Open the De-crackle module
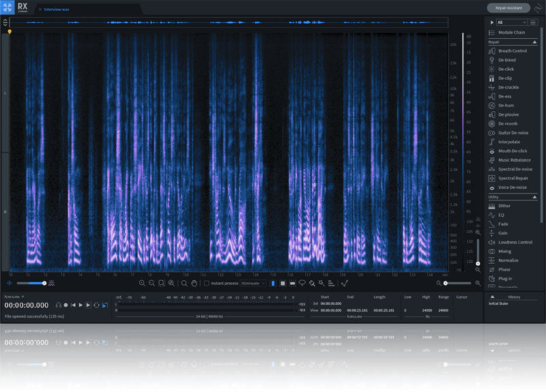The height and width of the screenshot is (392, 546). [x=504, y=87]
